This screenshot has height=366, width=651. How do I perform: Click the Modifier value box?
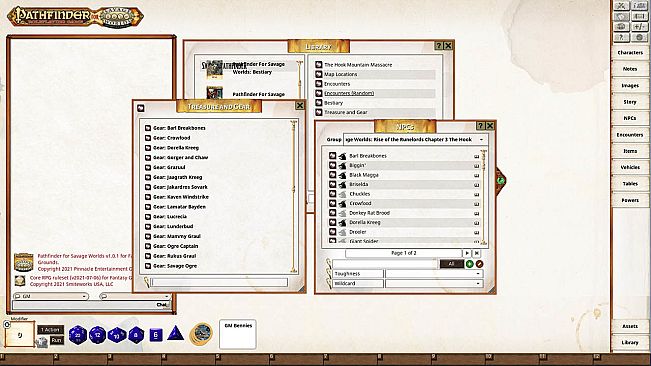(20, 335)
